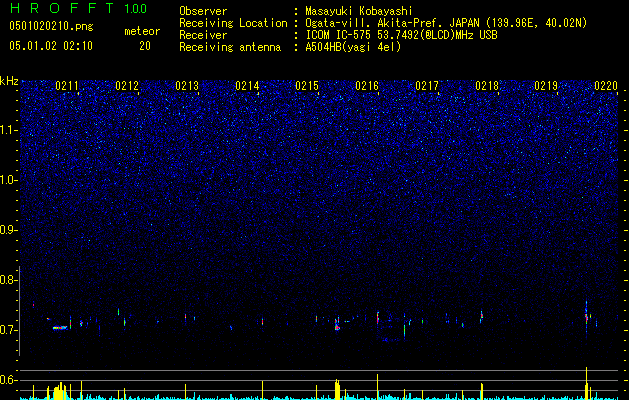The image size is (629, 400).
Task: Select the ICOM IC-575 receiver text
Action: click(x=401, y=35)
